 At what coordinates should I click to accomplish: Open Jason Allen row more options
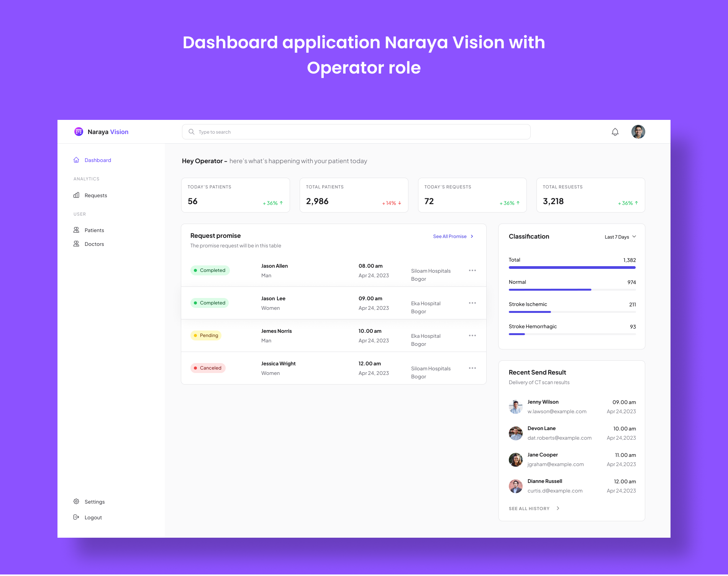472,270
